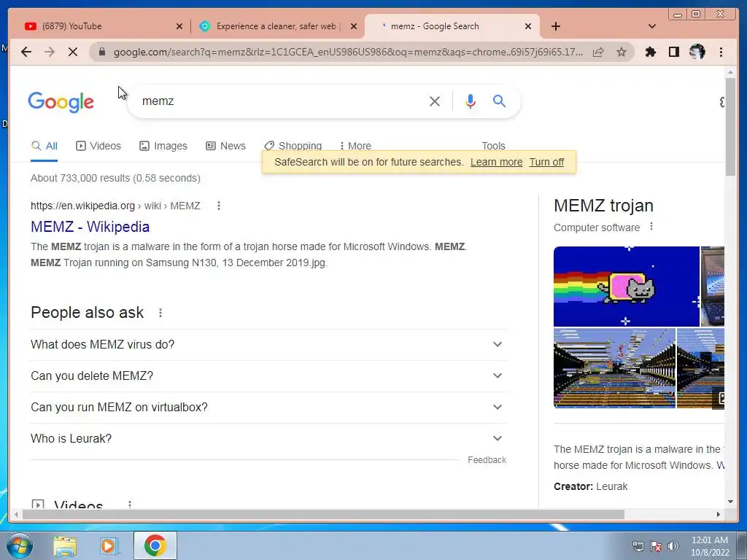This screenshot has width=747, height=560.
Task: Open options next to People also ask
Action: 160,313
